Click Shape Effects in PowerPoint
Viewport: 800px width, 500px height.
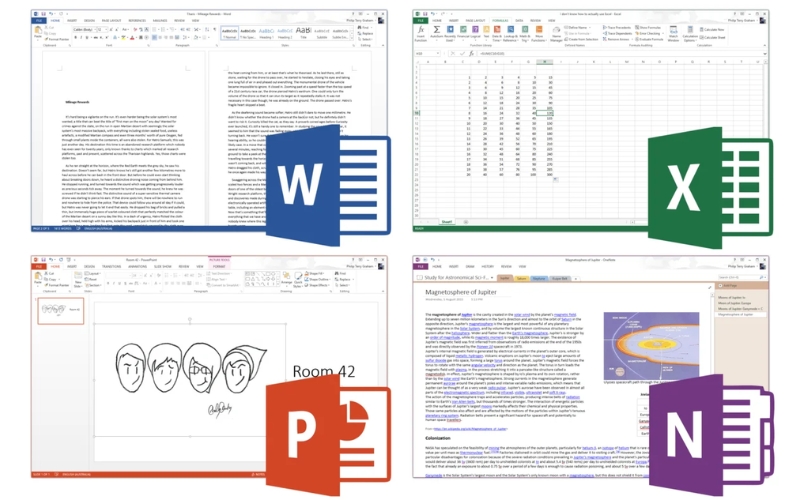(317, 285)
